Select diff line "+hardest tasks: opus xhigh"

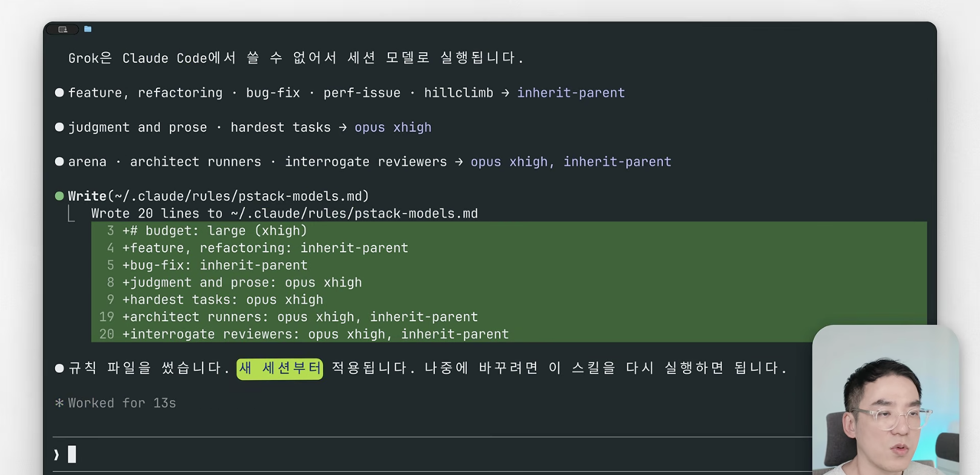pos(509,300)
